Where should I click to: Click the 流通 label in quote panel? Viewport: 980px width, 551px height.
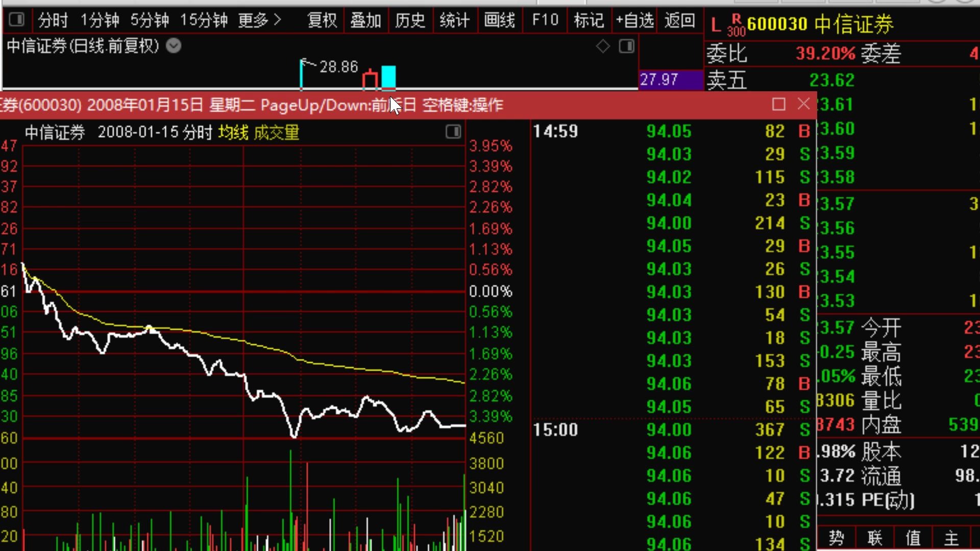(x=881, y=477)
